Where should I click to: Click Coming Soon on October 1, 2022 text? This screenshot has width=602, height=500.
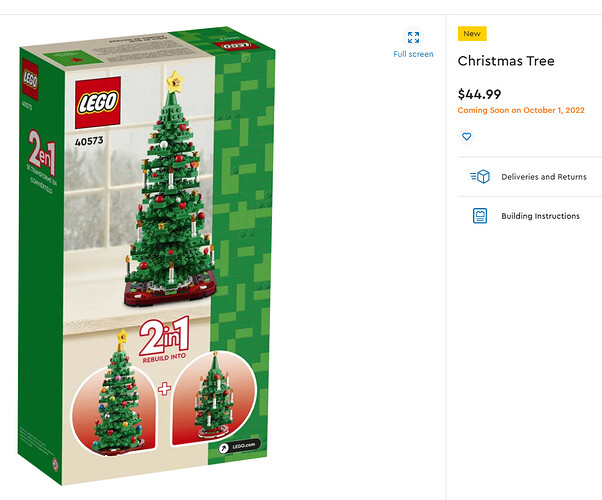coord(521,110)
